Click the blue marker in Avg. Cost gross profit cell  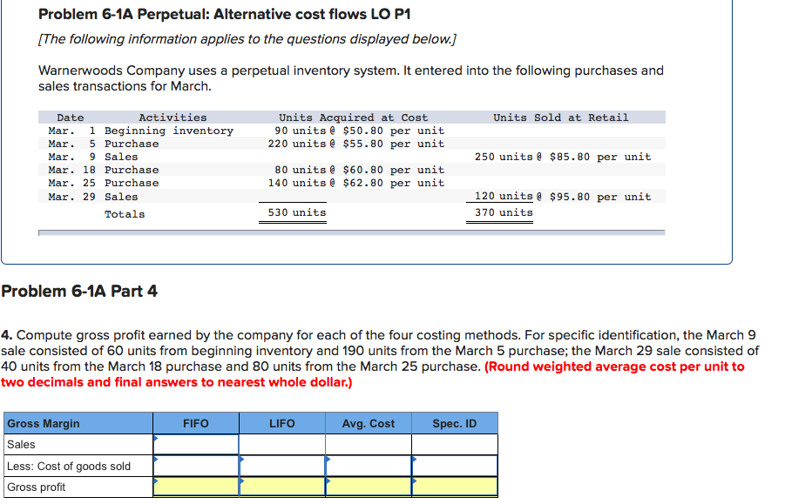(329, 480)
